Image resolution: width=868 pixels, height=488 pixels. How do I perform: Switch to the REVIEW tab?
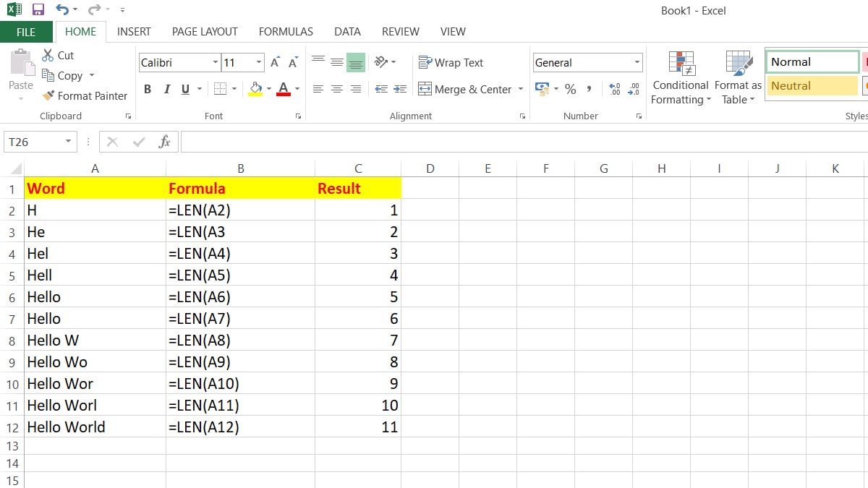[x=401, y=32]
